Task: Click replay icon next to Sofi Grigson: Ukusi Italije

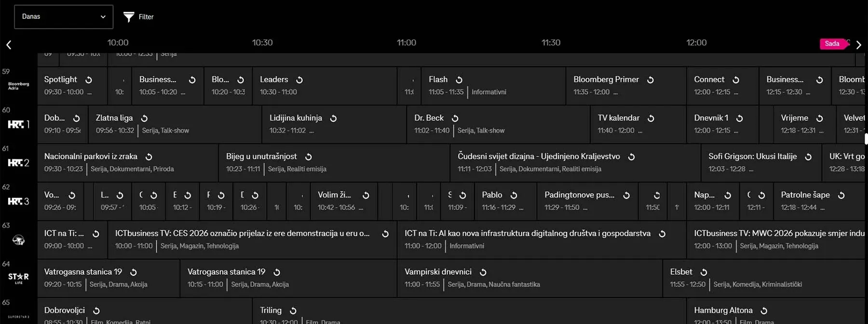Action: pyautogui.click(x=809, y=157)
